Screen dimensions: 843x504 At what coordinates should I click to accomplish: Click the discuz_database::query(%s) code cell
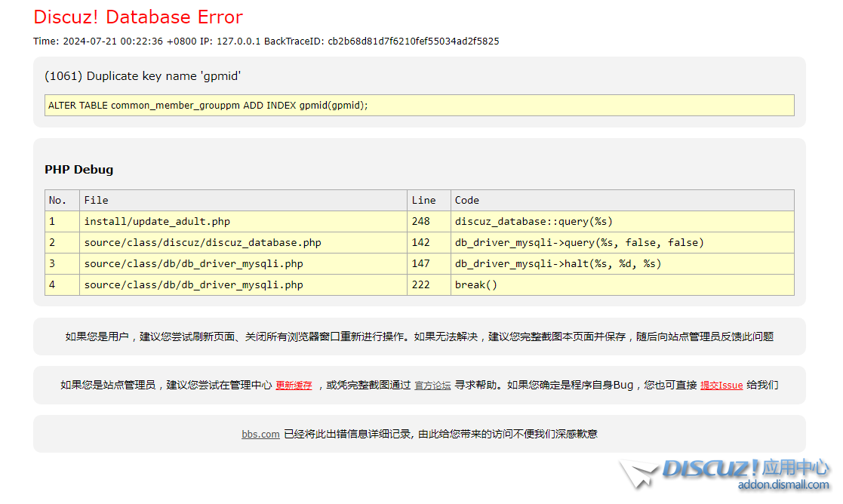point(623,221)
